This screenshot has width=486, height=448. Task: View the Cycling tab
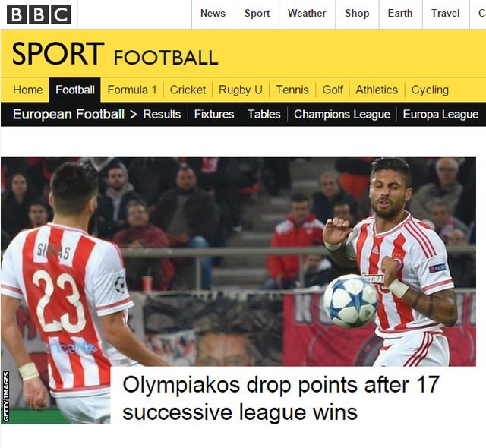pyautogui.click(x=430, y=90)
